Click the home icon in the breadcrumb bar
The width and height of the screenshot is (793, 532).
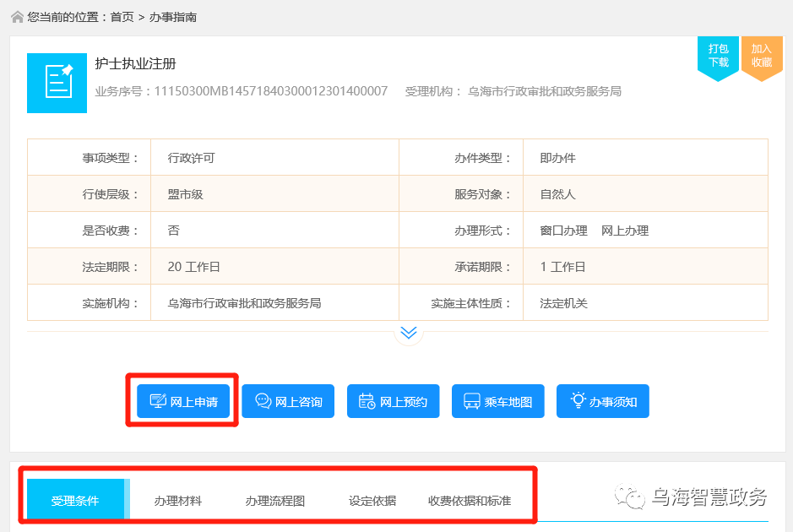tap(17, 16)
